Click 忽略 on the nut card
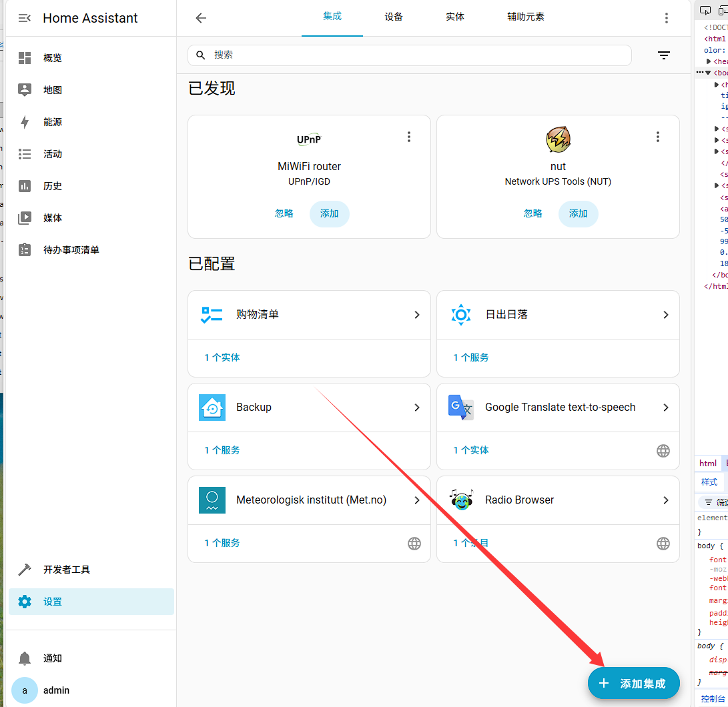The image size is (728, 707). (533, 214)
